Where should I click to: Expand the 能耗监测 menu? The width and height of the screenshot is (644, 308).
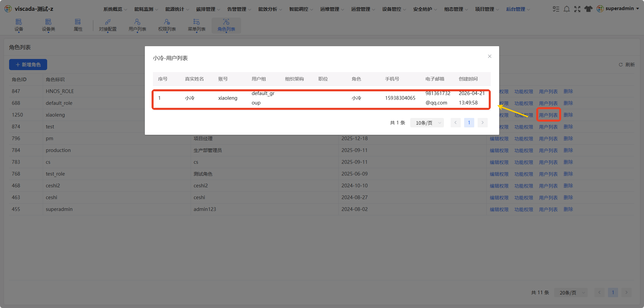[x=146, y=9]
